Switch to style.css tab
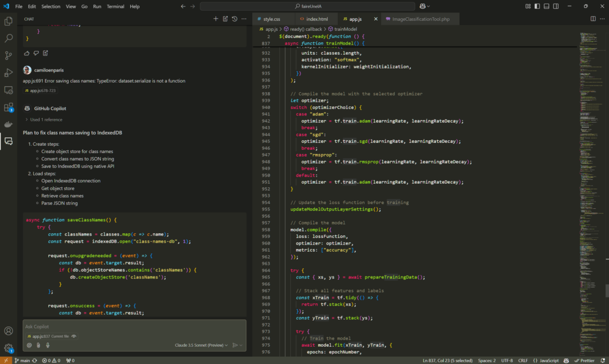The image size is (609, 364). [271, 19]
